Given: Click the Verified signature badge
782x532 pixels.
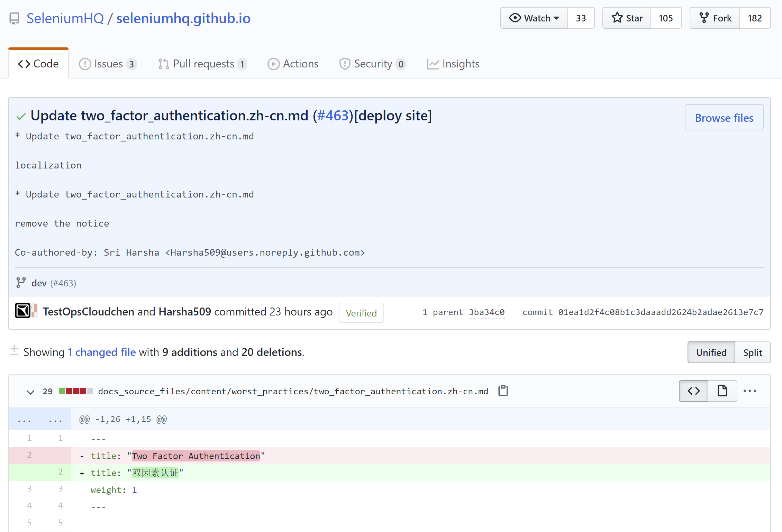Looking at the screenshot, I should coord(361,313).
